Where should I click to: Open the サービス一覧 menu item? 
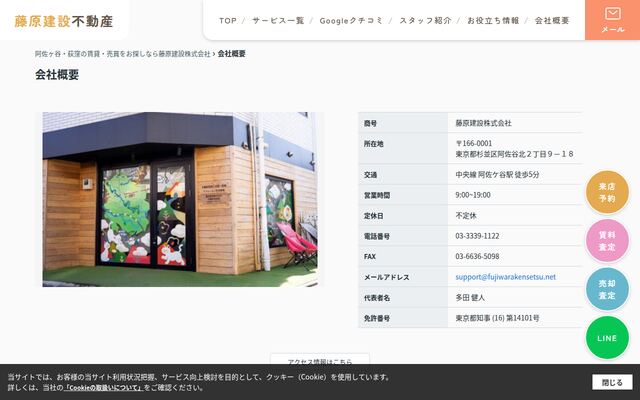[278, 20]
